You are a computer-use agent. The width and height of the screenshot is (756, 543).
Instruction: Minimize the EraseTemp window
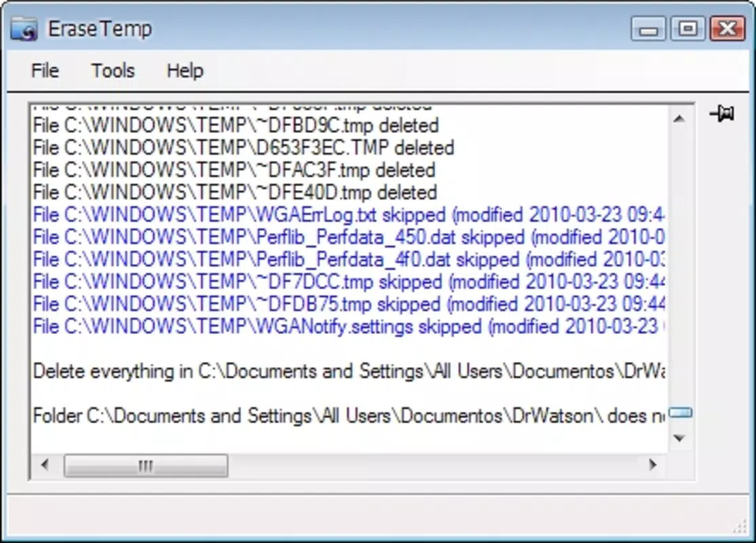[649, 29]
